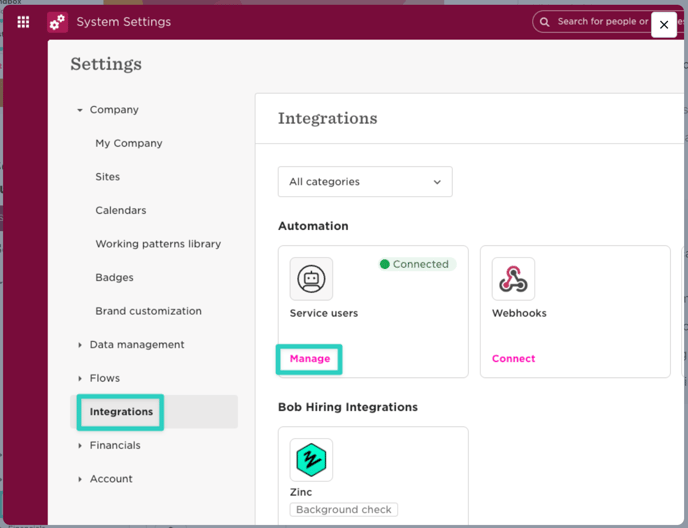Click Manage on Service users card
Image resolution: width=688 pixels, height=528 pixels.
(x=310, y=359)
